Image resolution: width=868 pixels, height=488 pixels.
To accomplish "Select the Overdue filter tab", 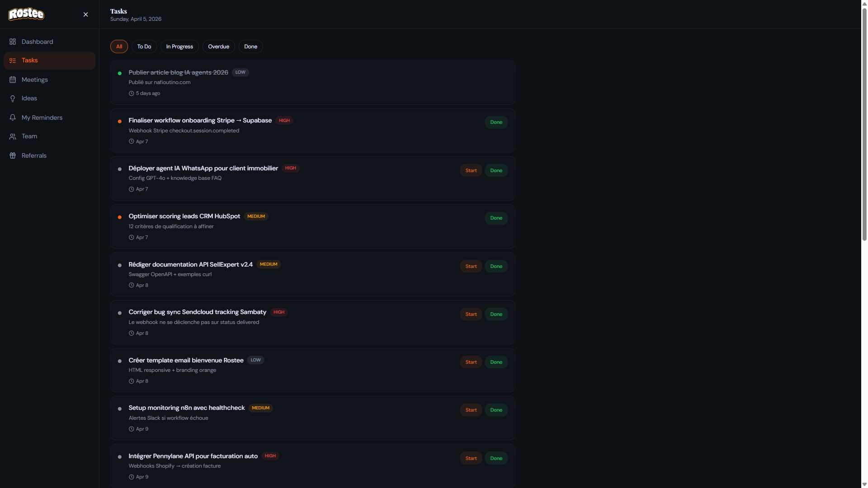I will [x=218, y=47].
